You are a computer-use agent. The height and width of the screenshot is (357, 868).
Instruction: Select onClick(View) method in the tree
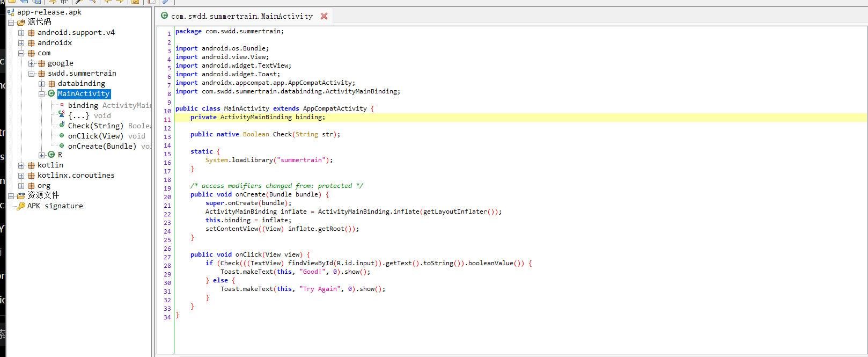[95, 136]
